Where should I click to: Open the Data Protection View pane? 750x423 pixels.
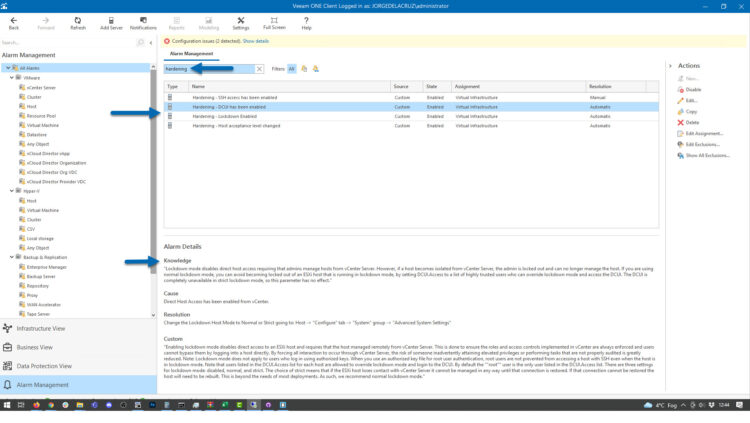(x=78, y=366)
